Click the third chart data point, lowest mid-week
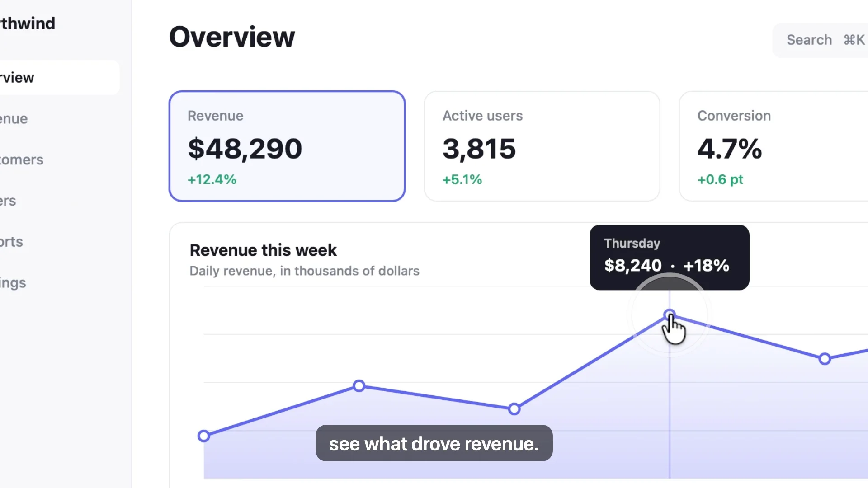Image resolution: width=868 pixels, height=488 pixels. pos(514,409)
